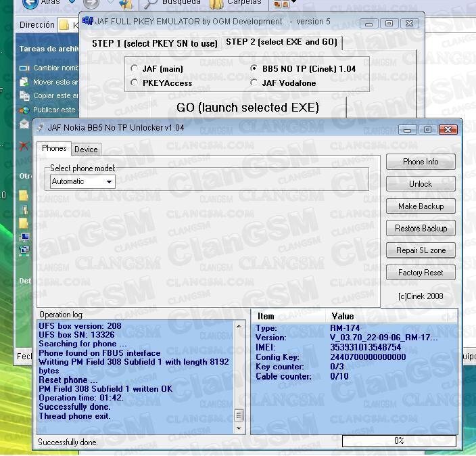476x456 pixels.
Task: Click the Explorer up-folder toolbar icon
Action: 126,3
